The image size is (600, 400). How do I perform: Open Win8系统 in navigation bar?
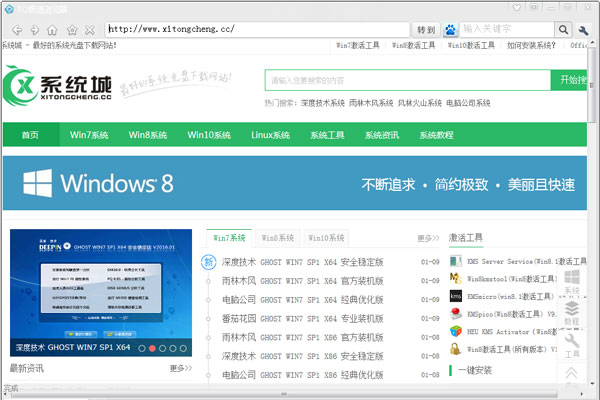coord(148,135)
